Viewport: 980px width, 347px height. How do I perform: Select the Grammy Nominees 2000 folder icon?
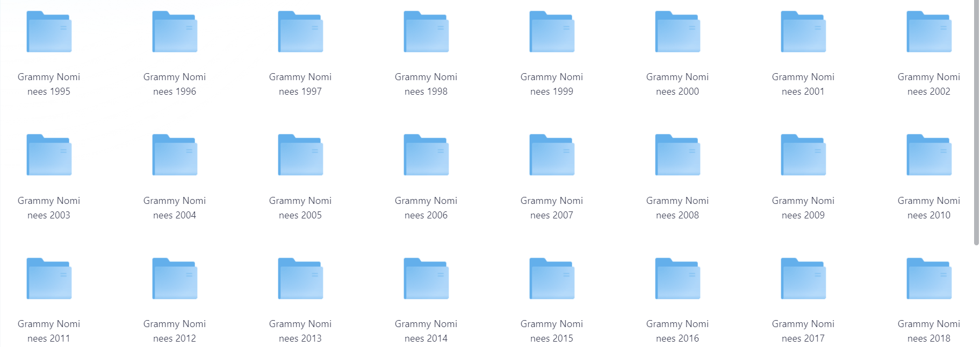pos(678,32)
